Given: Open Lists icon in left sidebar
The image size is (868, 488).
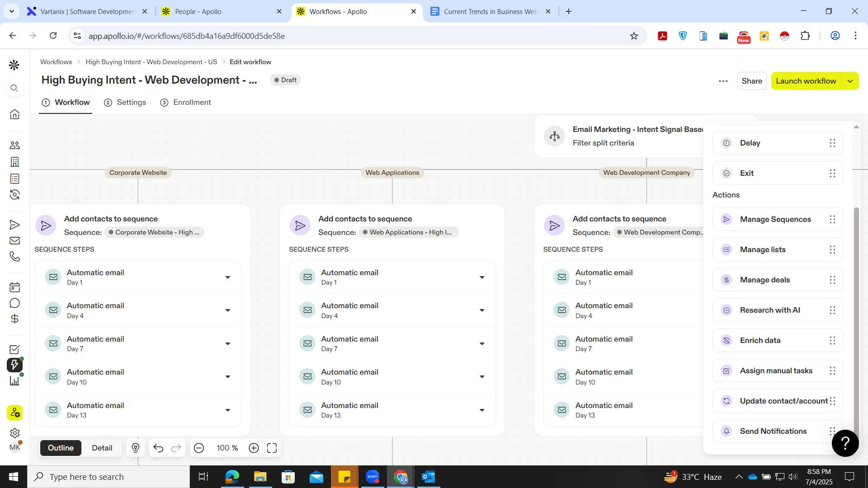Looking at the screenshot, I should click(14, 178).
